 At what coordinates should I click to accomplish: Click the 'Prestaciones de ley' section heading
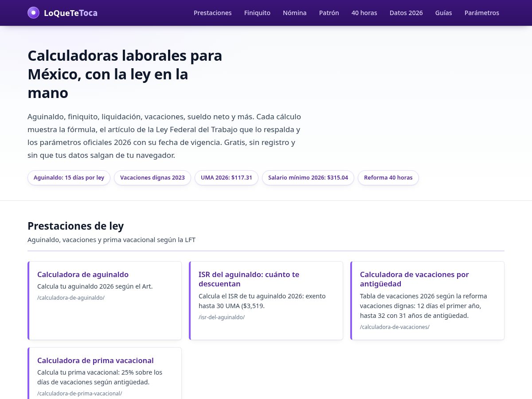pyautogui.click(x=76, y=226)
